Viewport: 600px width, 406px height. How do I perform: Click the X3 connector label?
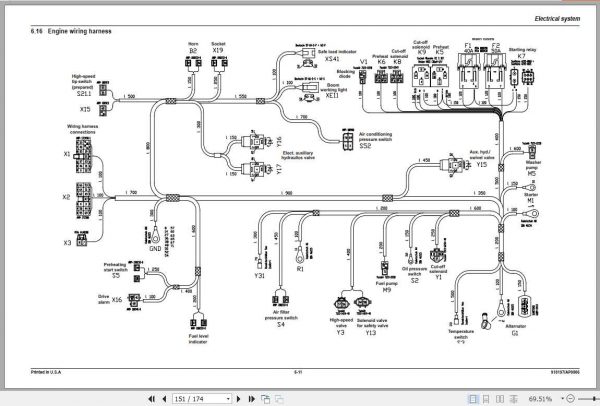pos(67,243)
